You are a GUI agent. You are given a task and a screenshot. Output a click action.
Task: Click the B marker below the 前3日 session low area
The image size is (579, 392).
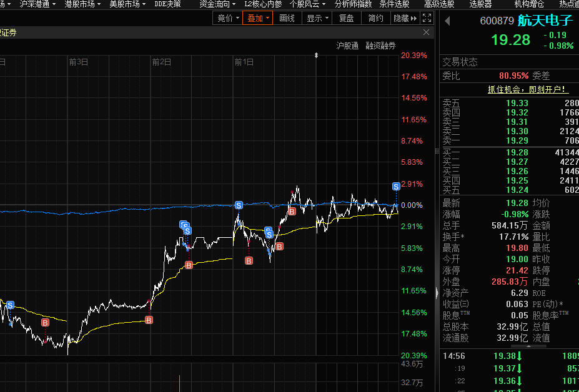[45, 323]
